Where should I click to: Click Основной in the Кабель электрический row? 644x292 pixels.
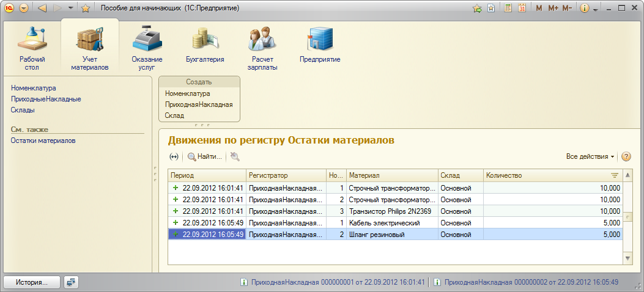coord(461,223)
